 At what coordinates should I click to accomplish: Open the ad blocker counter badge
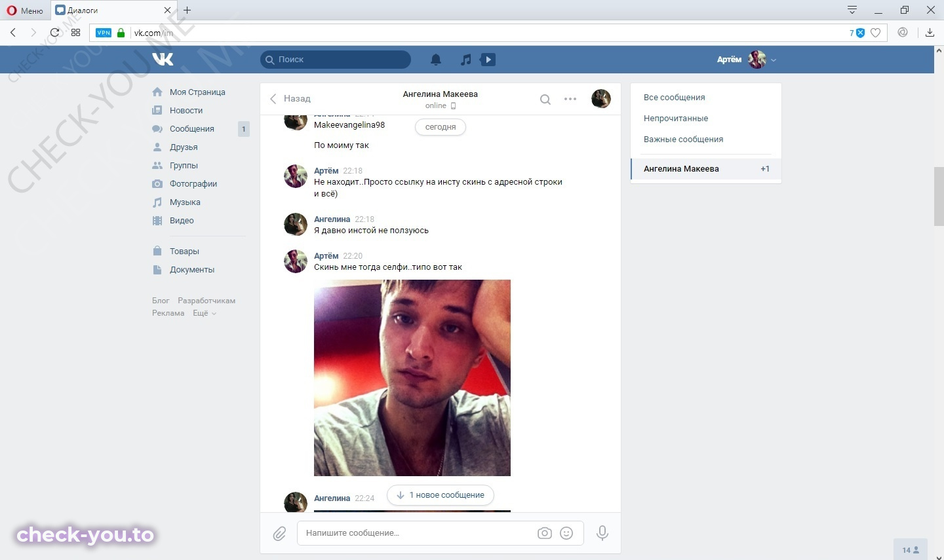tap(857, 33)
